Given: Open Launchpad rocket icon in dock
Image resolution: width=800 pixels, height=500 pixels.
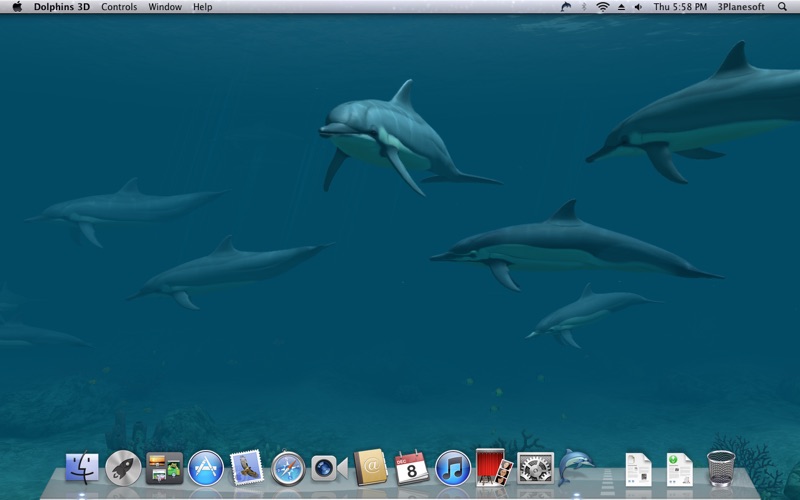Looking at the screenshot, I should click(123, 468).
